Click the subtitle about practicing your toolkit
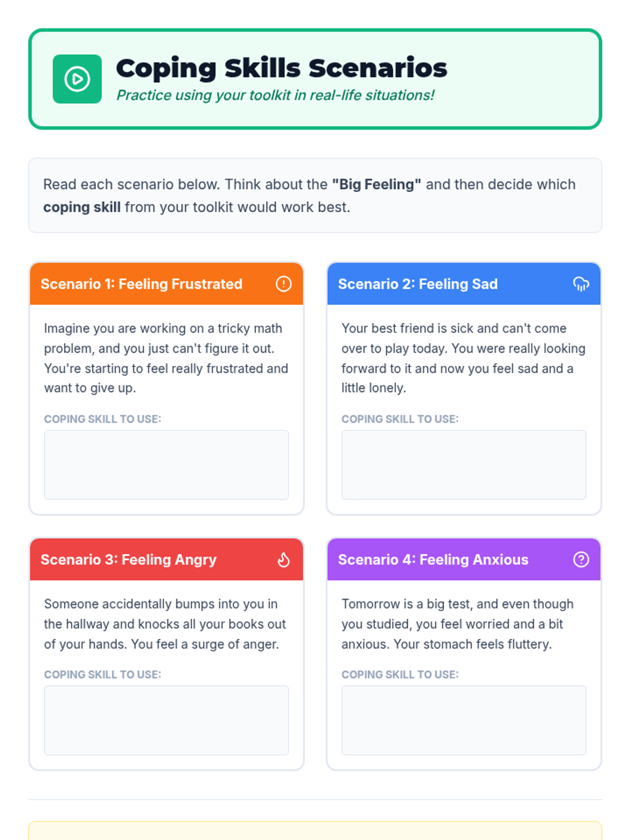 275,96
